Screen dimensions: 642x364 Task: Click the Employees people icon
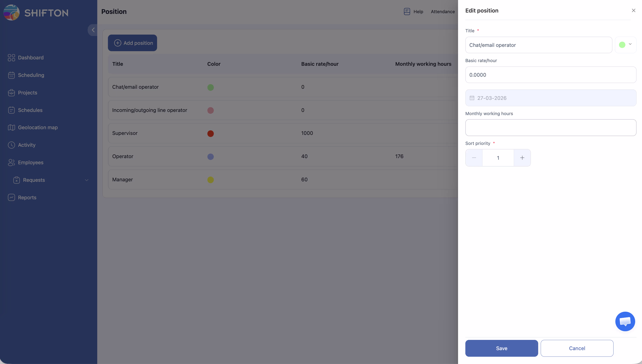tap(11, 162)
